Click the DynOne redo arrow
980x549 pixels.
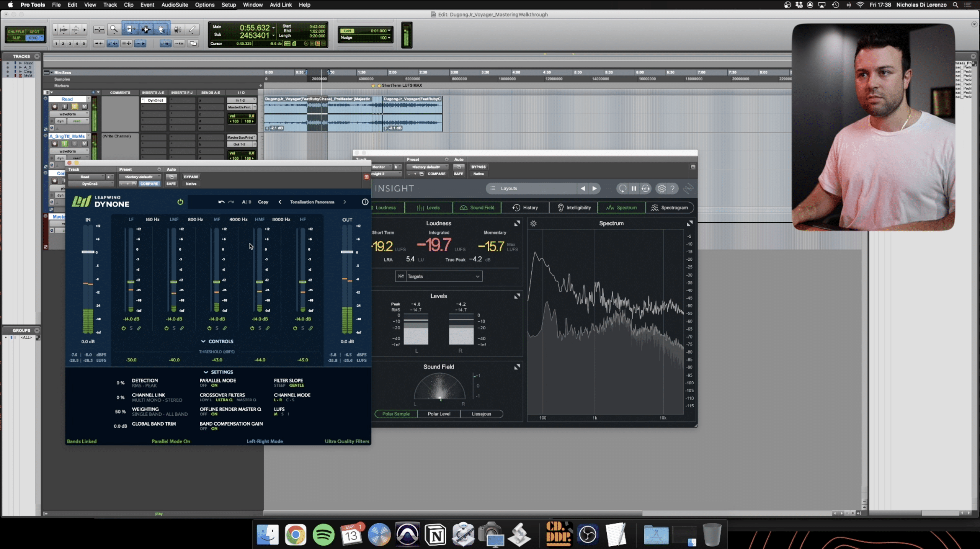pyautogui.click(x=231, y=202)
